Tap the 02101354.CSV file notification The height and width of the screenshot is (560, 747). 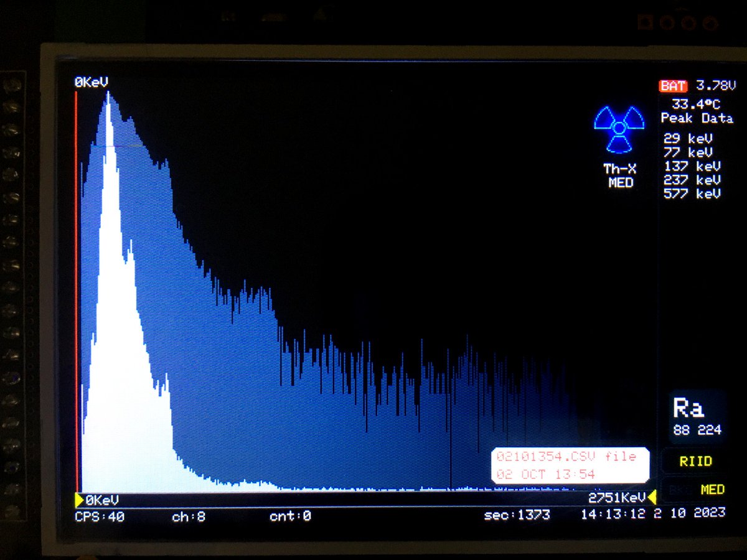[x=570, y=465]
